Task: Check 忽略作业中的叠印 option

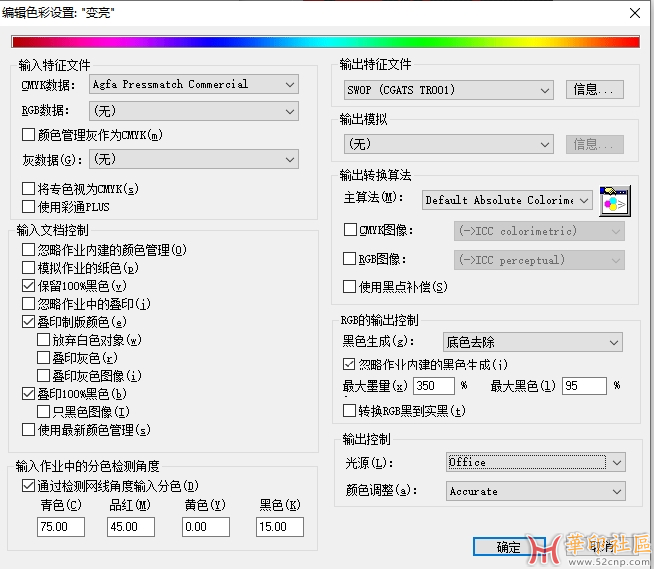Action: [x=28, y=304]
